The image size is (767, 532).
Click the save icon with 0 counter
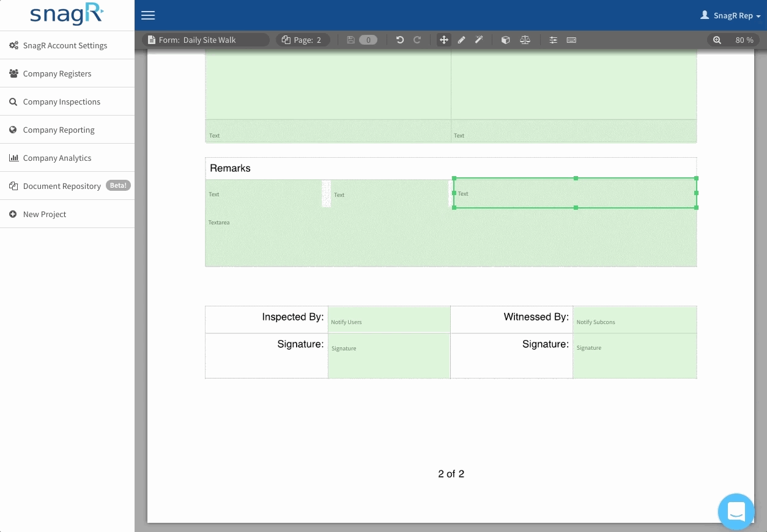pyautogui.click(x=361, y=40)
